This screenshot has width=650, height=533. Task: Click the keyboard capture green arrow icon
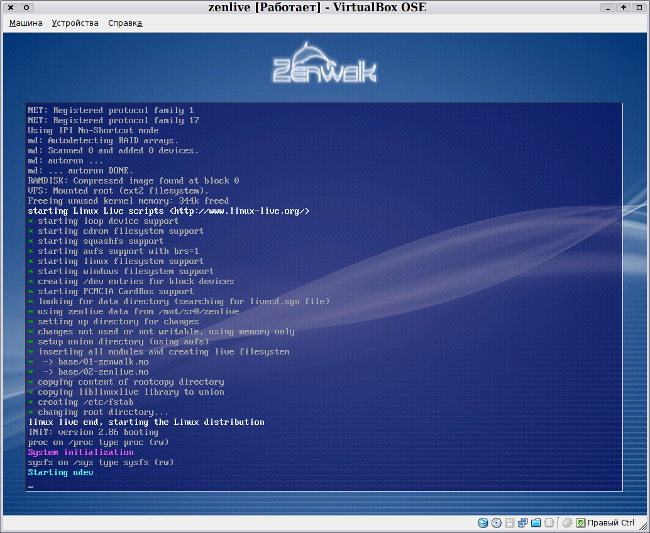coord(581,523)
